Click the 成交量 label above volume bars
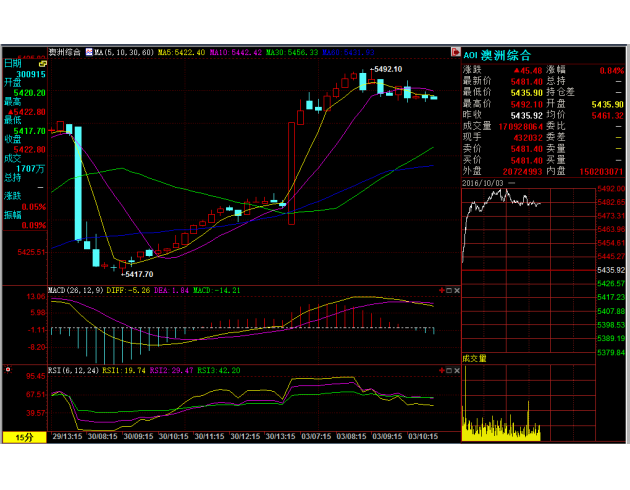The image size is (630, 490). [x=474, y=358]
